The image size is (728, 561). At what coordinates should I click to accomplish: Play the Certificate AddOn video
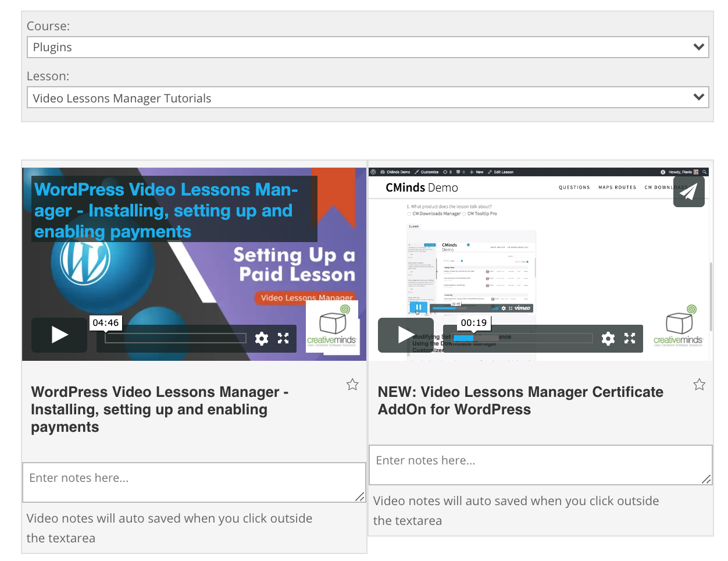coord(406,335)
